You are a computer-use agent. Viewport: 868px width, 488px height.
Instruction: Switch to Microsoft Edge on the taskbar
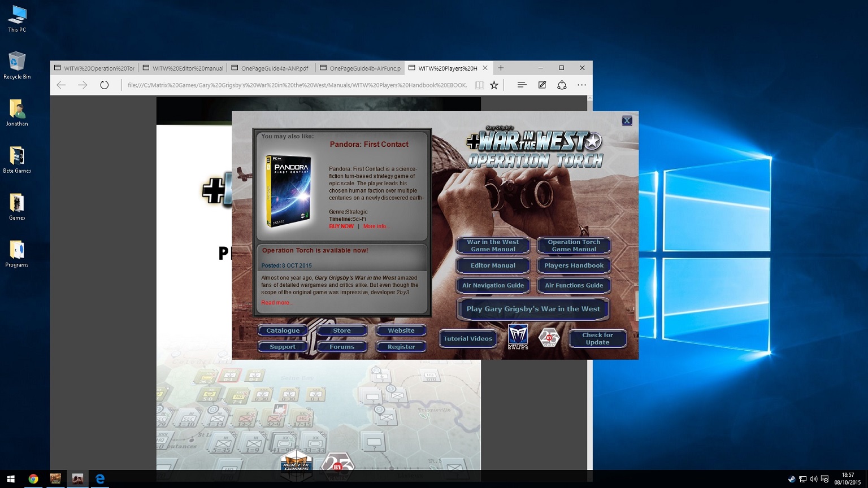click(x=100, y=479)
